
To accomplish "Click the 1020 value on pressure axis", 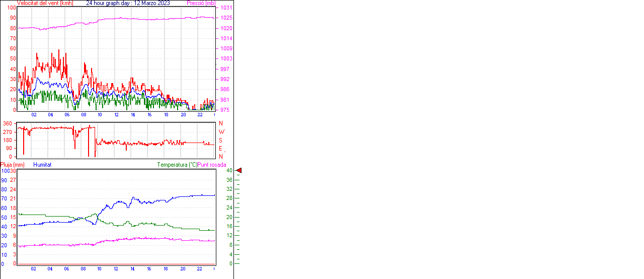I will [226, 29].
